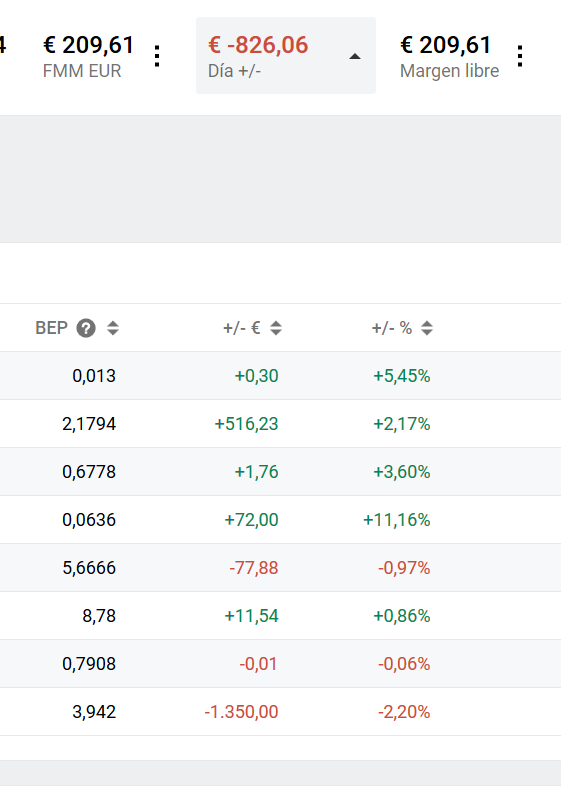Viewport: 561px width, 802px height.
Task: Select the € -826,06 Día +/- panel
Action: pos(286,55)
